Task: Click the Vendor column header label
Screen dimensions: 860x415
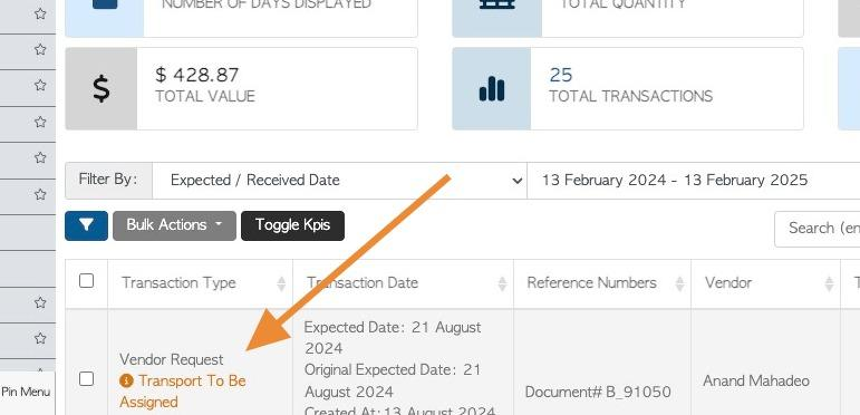Action: (x=728, y=283)
